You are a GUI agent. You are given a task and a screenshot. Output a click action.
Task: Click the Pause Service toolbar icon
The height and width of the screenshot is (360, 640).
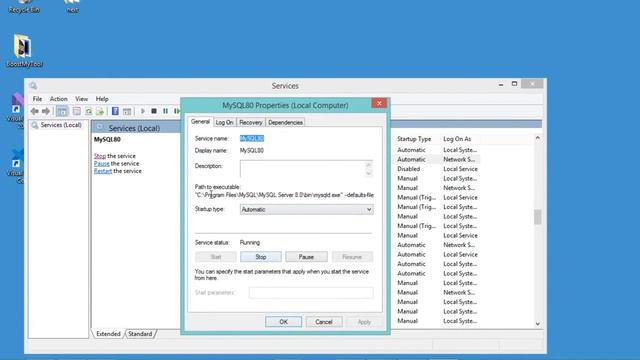coord(165,111)
